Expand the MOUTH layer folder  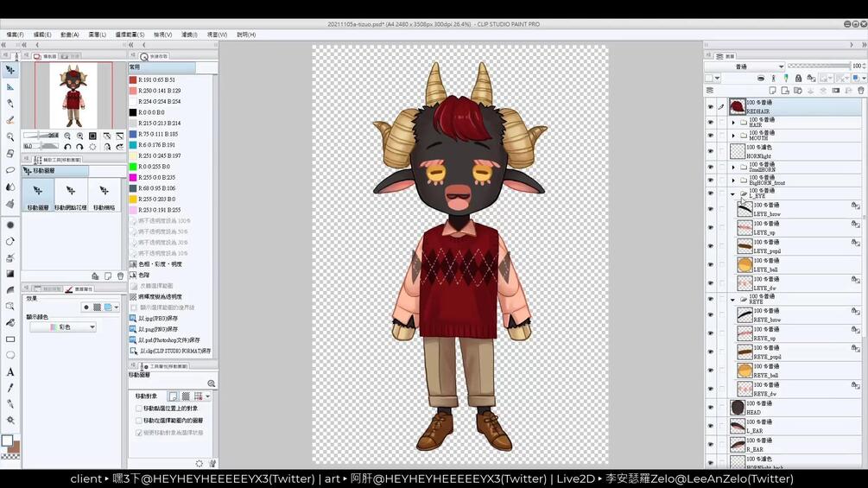tap(733, 136)
